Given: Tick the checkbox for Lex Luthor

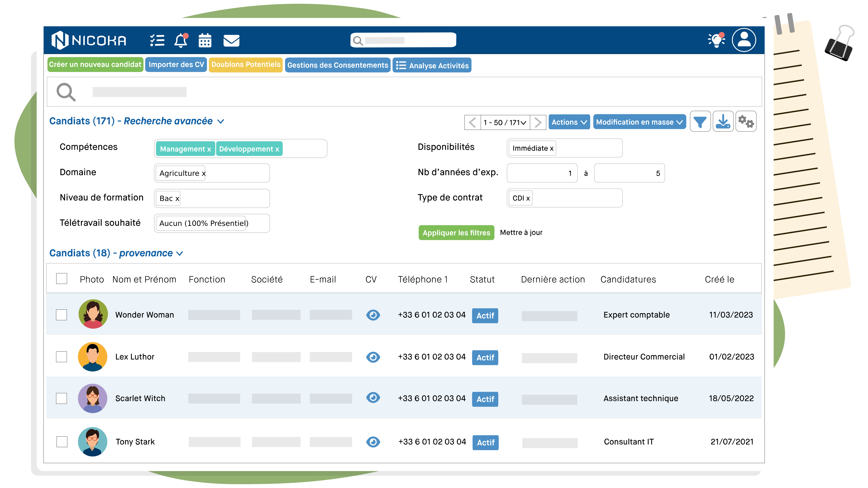Looking at the screenshot, I should (x=61, y=357).
